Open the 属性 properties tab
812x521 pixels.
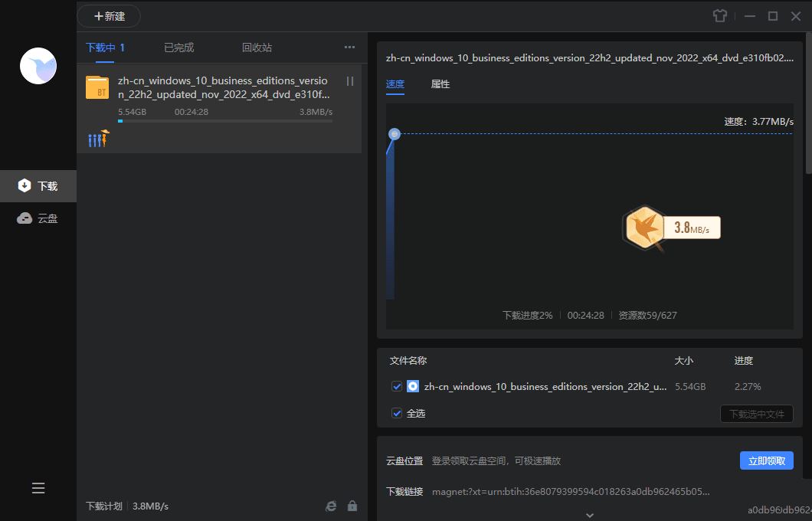pos(440,84)
